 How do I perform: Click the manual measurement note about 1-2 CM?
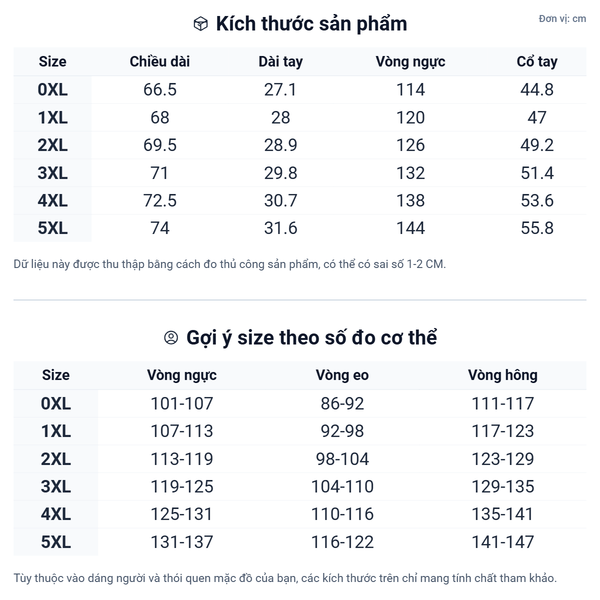coord(229,265)
